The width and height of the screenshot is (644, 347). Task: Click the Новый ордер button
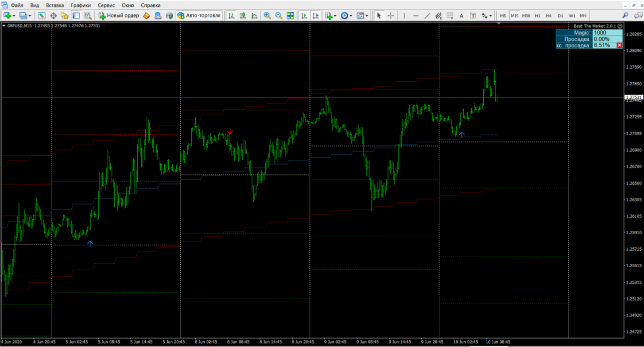pos(119,15)
